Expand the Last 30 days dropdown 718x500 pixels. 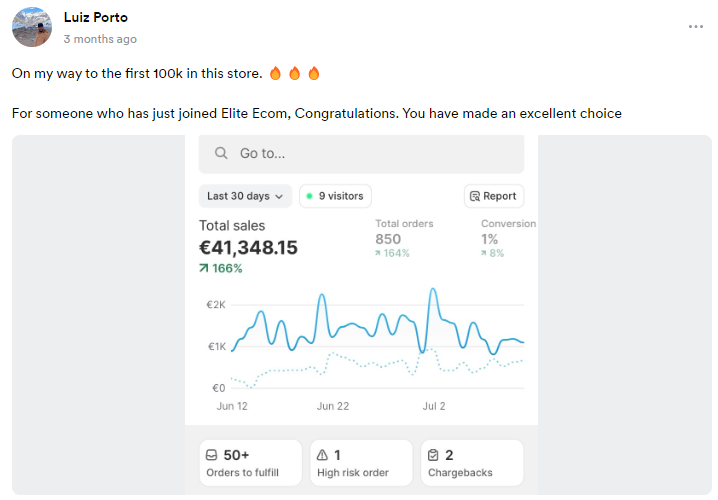(x=246, y=196)
